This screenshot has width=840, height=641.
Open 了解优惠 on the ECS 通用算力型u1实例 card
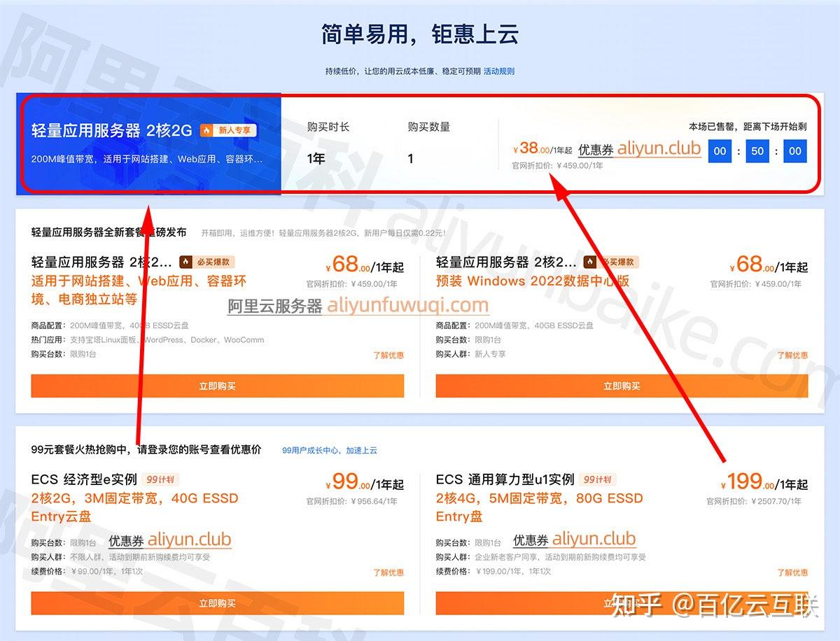[792, 572]
